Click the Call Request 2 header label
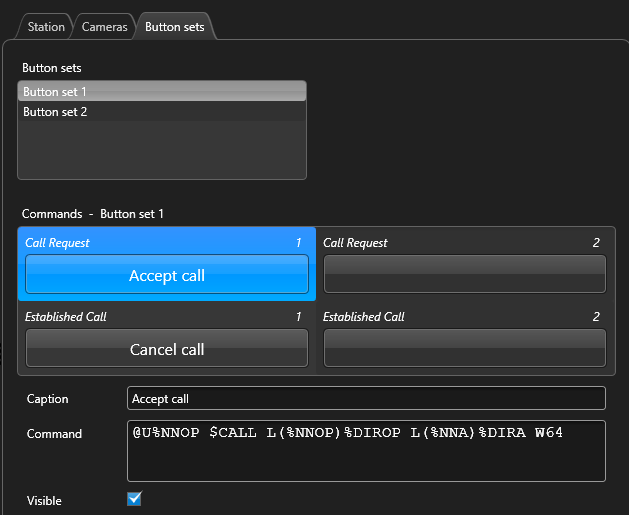This screenshot has height=515, width=629. [x=355, y=243]
